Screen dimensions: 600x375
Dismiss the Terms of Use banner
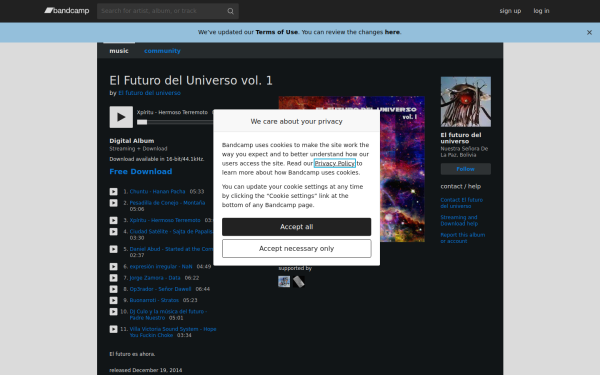coord(589,33)
